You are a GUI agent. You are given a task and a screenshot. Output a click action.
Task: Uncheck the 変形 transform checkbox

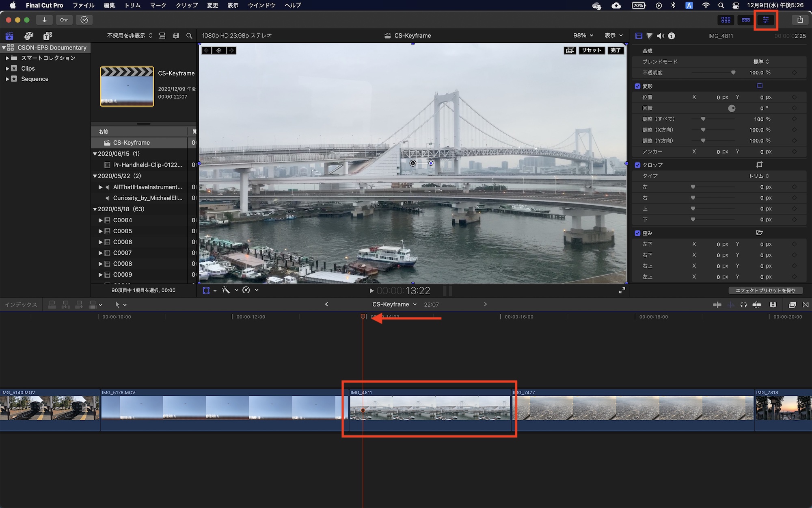coord(637,86)
